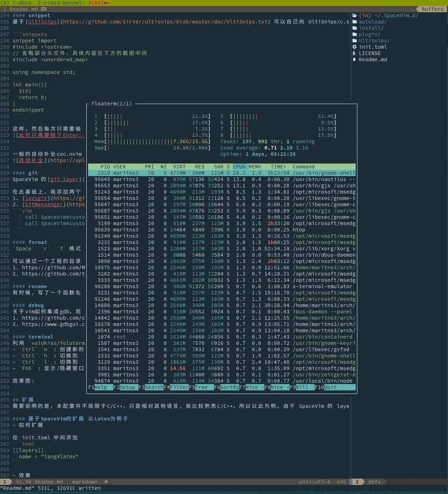Viewport: 448px width, 494px height.
Task: Select the ibus-daemon process row
Action: coord(222,312)
